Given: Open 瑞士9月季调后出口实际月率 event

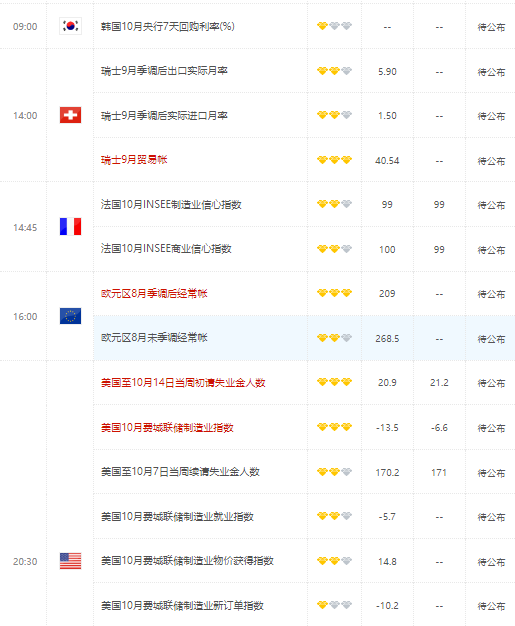Looking at the screenshot, I should [164, 71].
